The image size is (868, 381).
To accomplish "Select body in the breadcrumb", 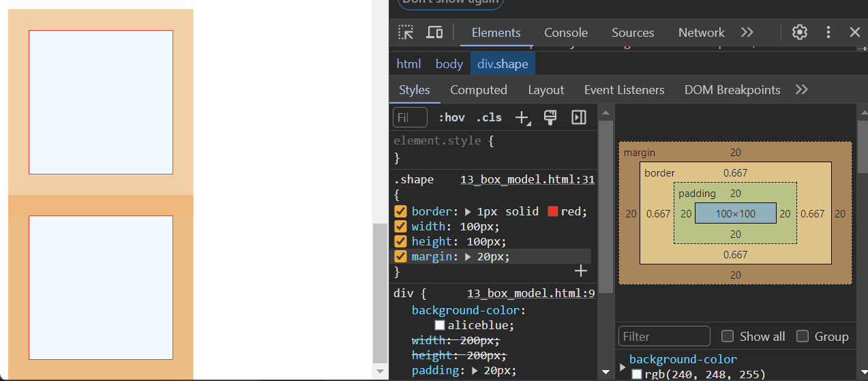I will click(x=449, y=63).
